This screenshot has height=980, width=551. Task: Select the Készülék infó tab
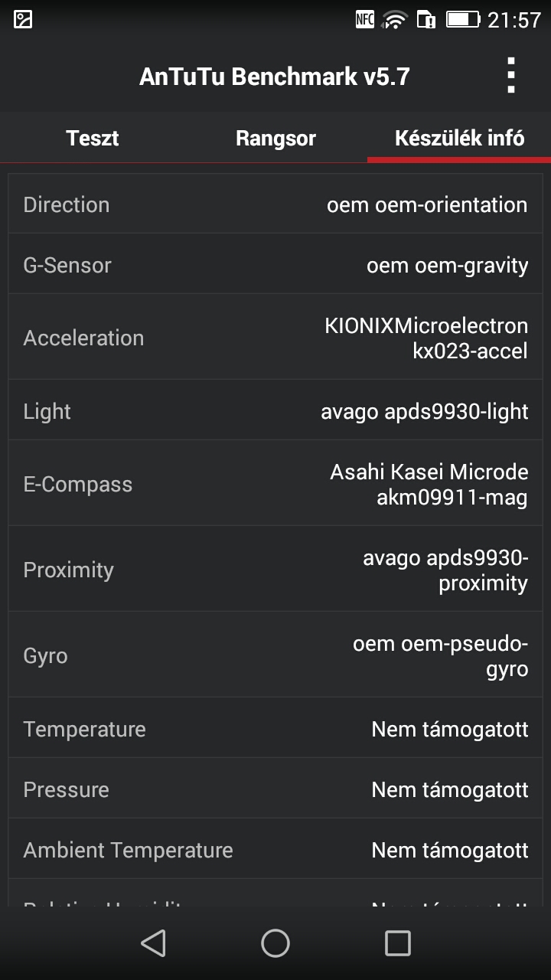click(459, 139)
